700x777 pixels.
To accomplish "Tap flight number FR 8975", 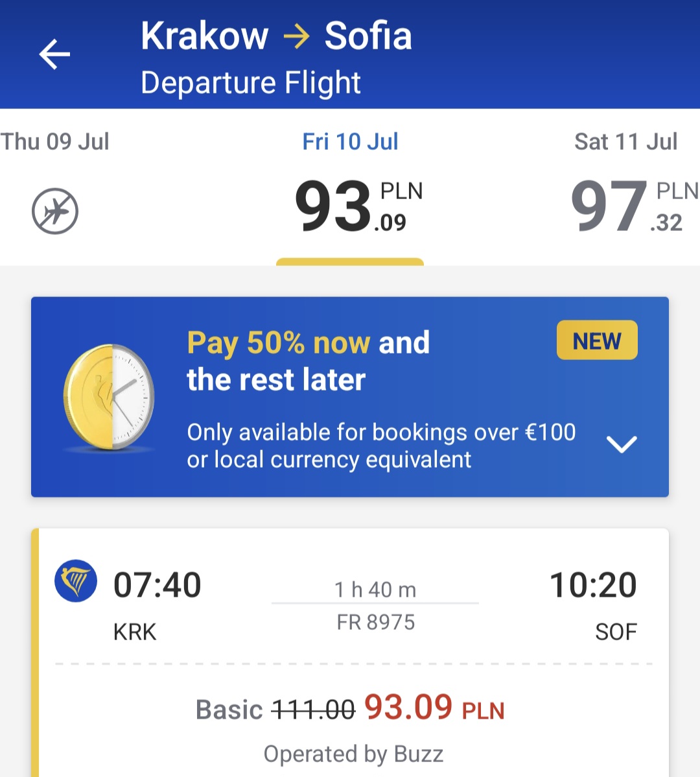I will point(376,623).
